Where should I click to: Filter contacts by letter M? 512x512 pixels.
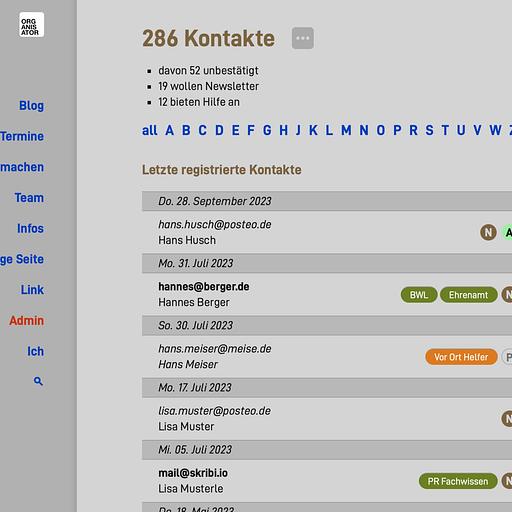tap(346, 130)
